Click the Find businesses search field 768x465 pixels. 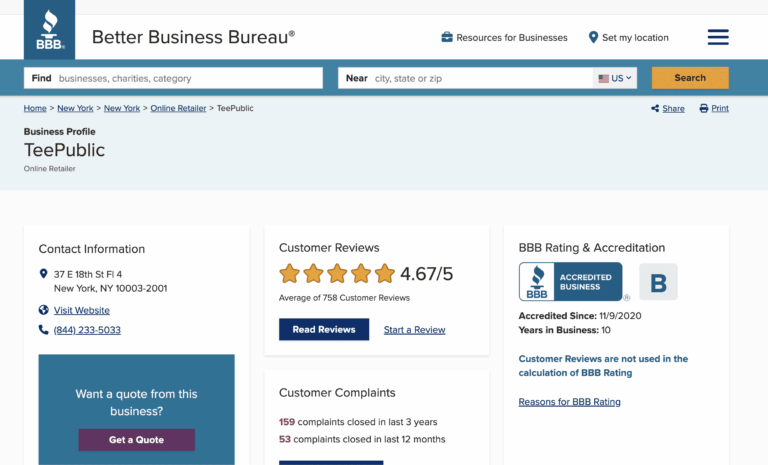173,78
